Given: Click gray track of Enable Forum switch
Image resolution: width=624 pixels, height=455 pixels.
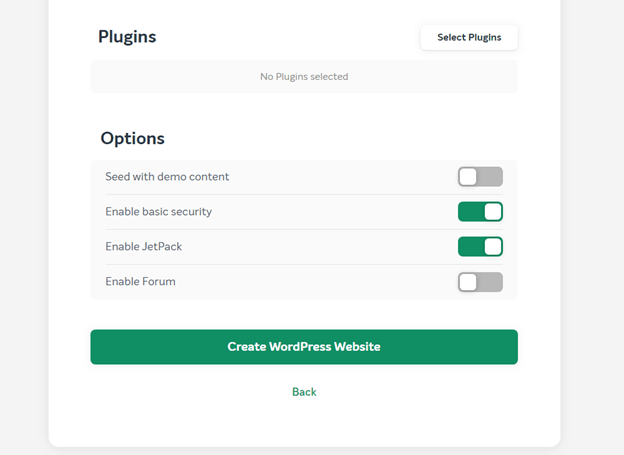Looking at the screenshot, I should click(490, 282).
